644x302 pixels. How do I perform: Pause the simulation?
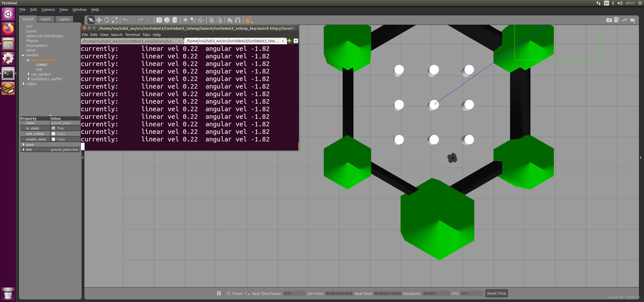[219, 293]
